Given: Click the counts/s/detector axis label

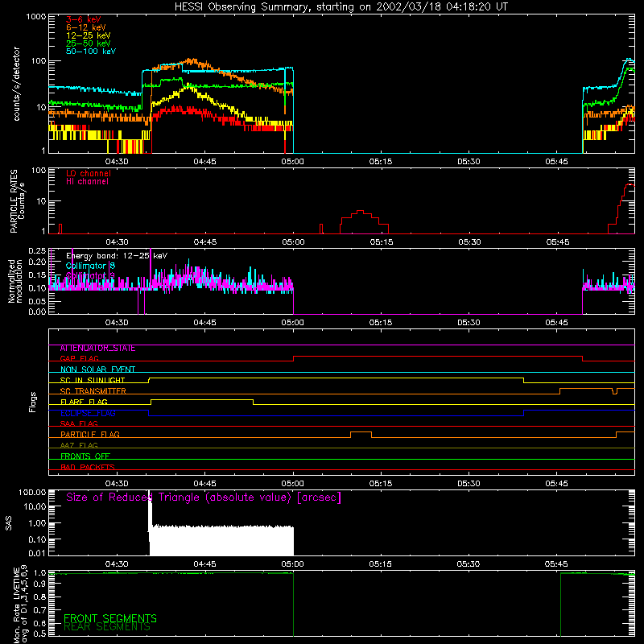Looking at the screenshot, I should 16,84.
